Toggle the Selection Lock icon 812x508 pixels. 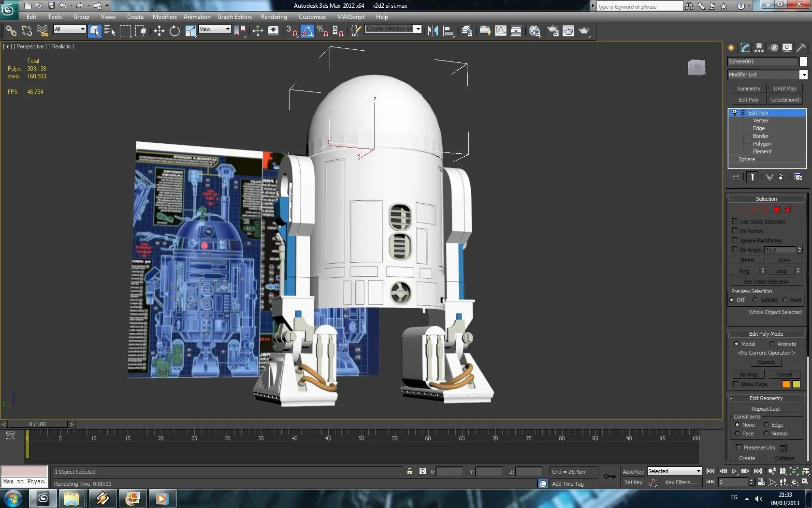409,471
